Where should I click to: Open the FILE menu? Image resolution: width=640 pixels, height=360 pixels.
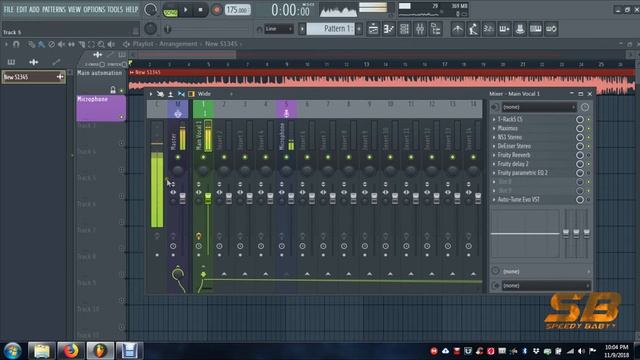tap(8, 9)
